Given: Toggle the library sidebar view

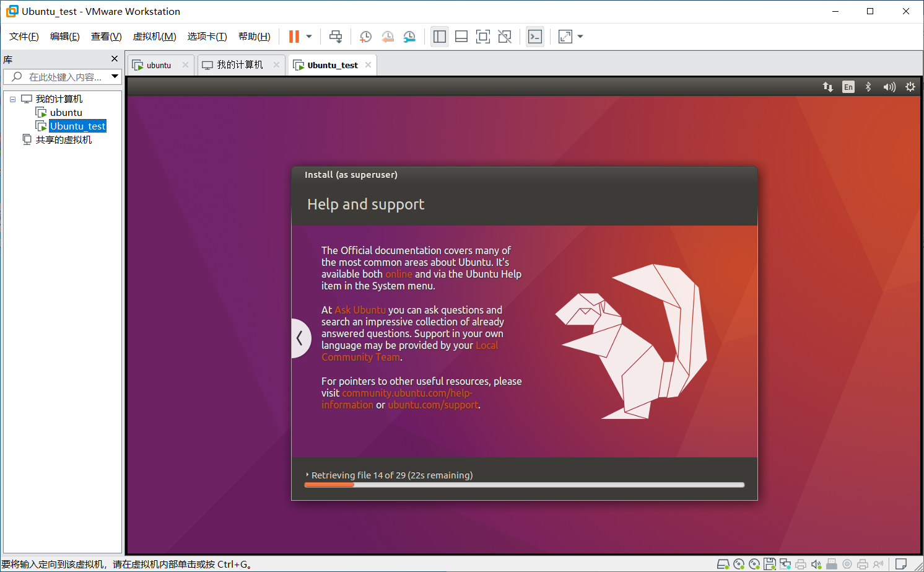Looking at the screenshot, I should (440, 37).
